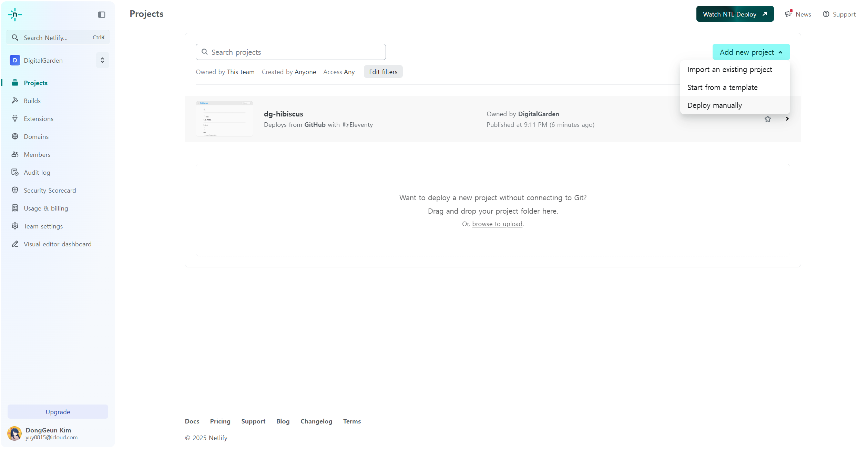This screenshot has height=450, width=868.
Task: Open dg-hibiscus using the chevron arrow
Action: point(787,119)
